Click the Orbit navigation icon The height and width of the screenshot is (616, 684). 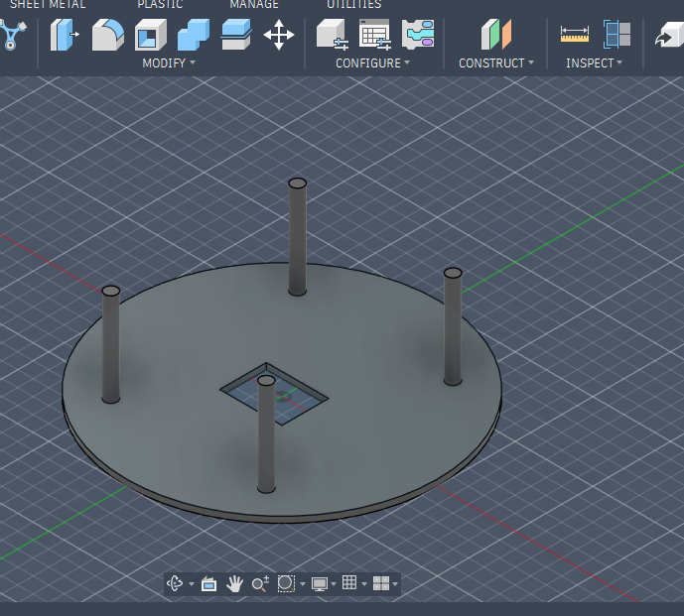175,583
